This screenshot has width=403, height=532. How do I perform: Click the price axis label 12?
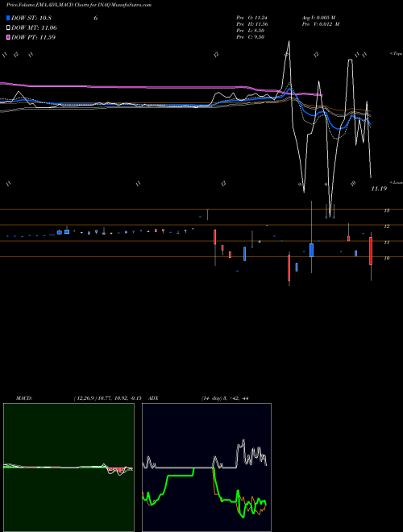coord(386,227)
